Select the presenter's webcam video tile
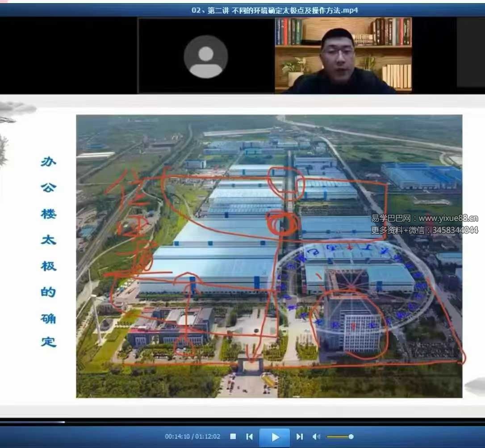The height and width of the screenshot is (448, 485). tap(343, 56)
